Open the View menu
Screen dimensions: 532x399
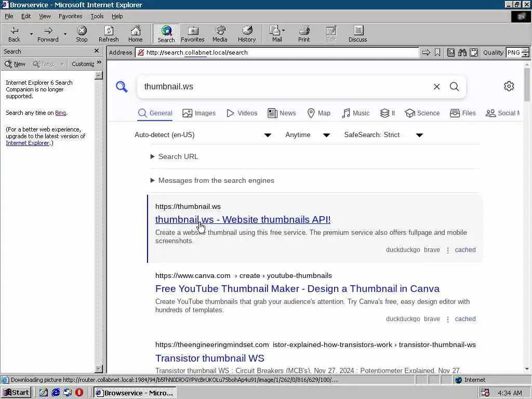[x=45, y=16]
